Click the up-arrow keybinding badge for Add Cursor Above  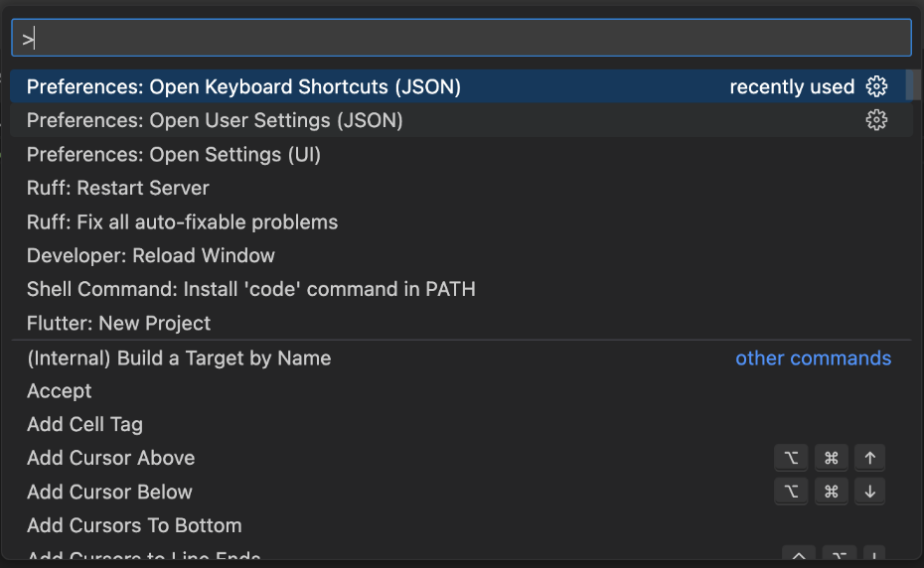(x=869, y=458)
